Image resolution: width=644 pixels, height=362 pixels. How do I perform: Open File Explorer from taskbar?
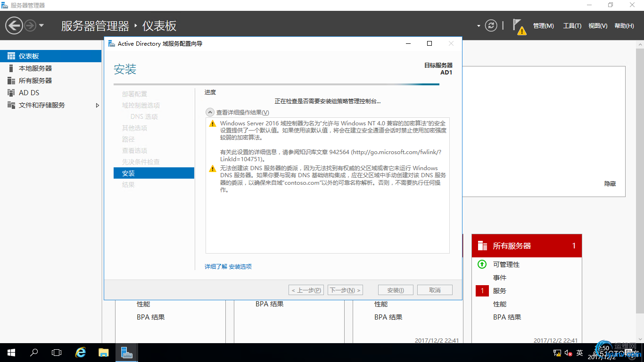tap(104, 353)
